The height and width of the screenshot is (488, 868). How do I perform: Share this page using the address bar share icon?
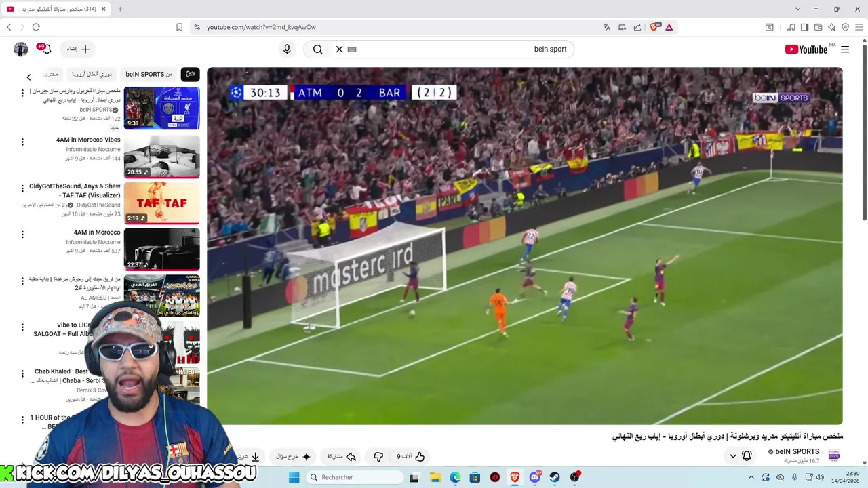tap(637, 27)
